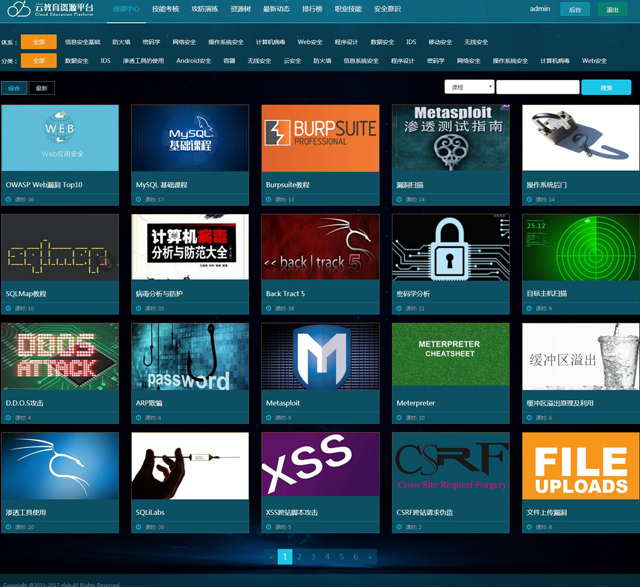640x587 pixels.
Task: Click the 后台 button
Action: (575, 9)
